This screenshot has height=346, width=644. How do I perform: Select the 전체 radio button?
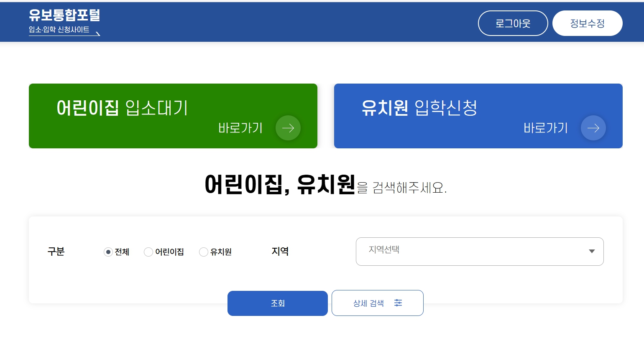(x=108, y=252)
